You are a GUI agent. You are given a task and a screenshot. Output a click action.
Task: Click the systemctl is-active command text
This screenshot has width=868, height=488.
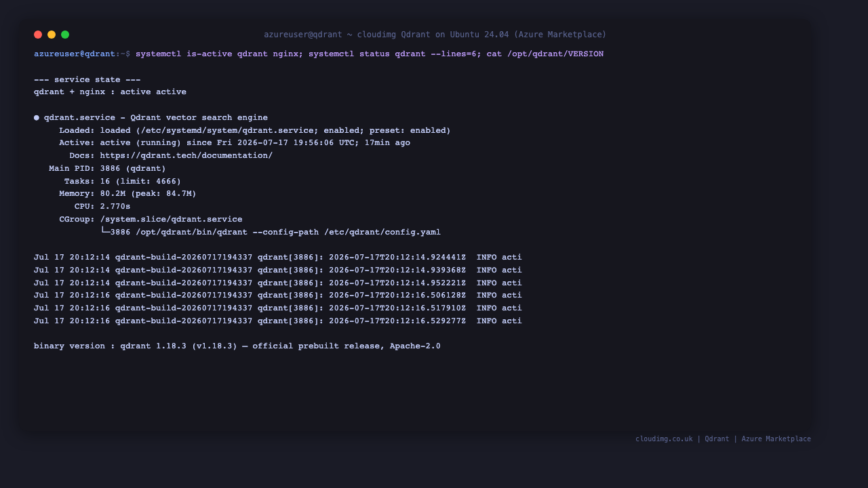[x=370, y=54]
